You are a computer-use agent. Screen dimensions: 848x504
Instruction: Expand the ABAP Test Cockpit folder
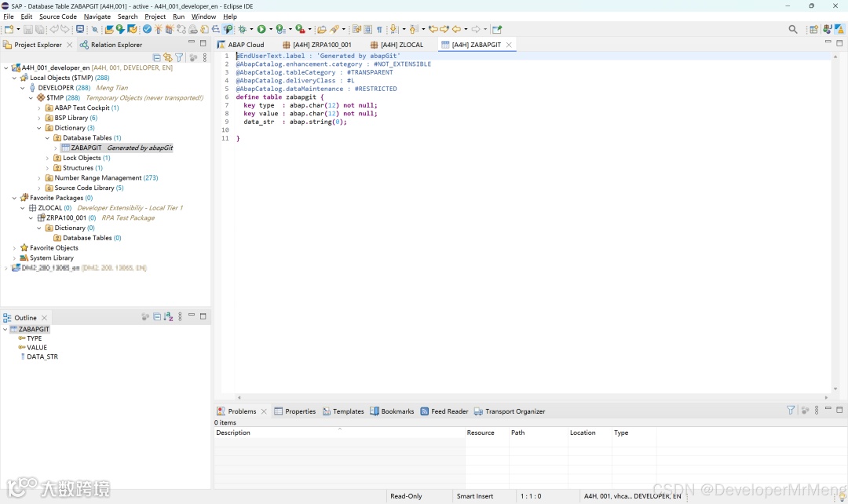point(39,108)
